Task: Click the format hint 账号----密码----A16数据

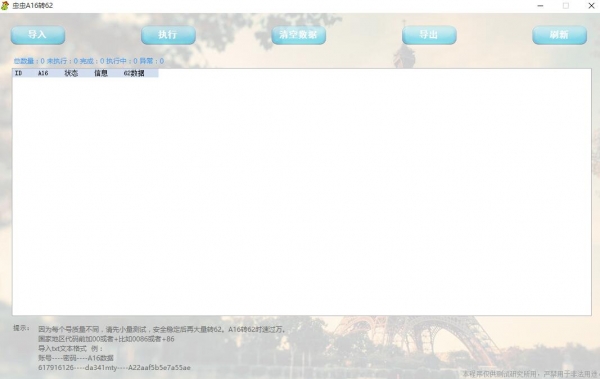Action: pyautogui.click(x=76, y=358)
